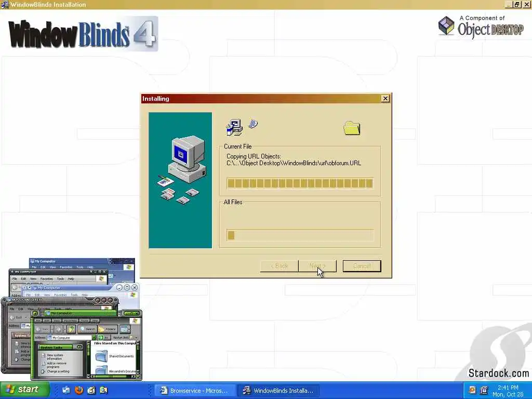Click the 'Current File' group label

coord(237,147)
